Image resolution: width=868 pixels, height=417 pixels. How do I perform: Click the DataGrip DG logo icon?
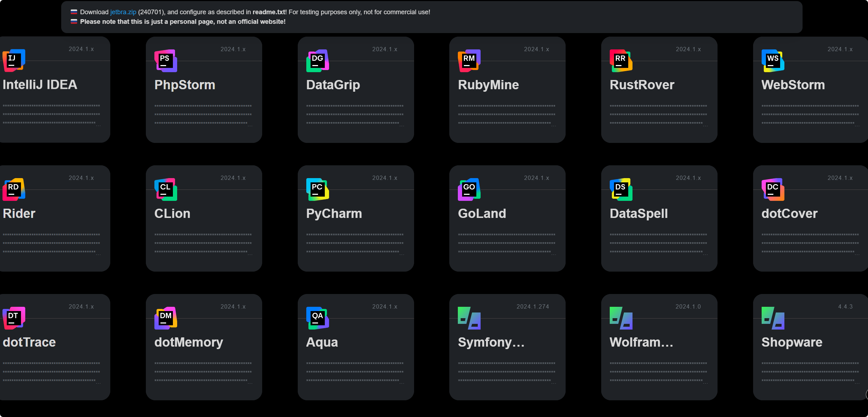(318, 61)
